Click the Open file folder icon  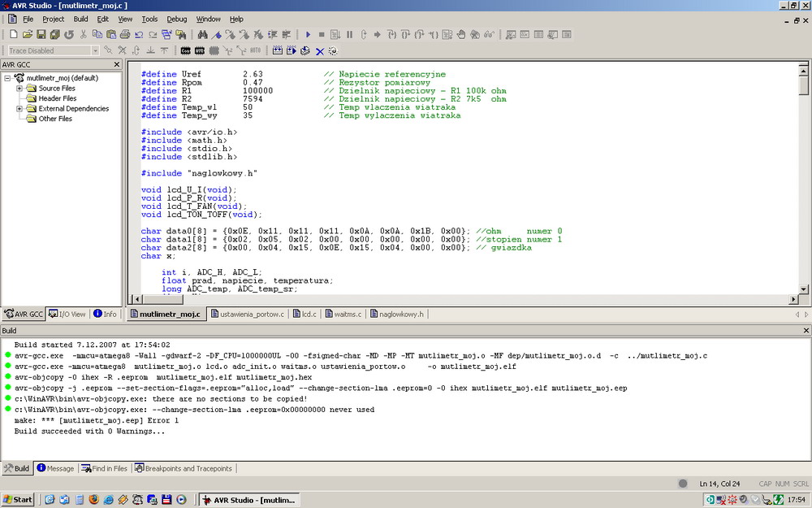pos(28,35)
